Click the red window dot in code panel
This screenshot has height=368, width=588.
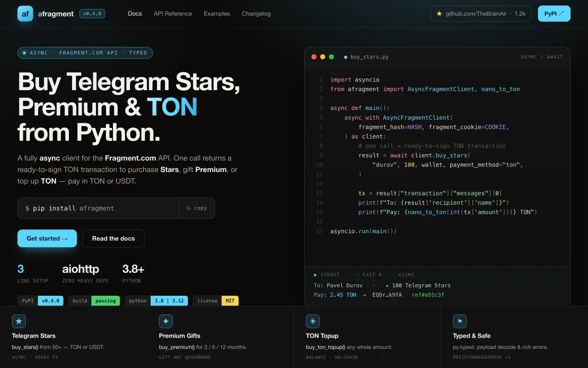tap(314, 57)
